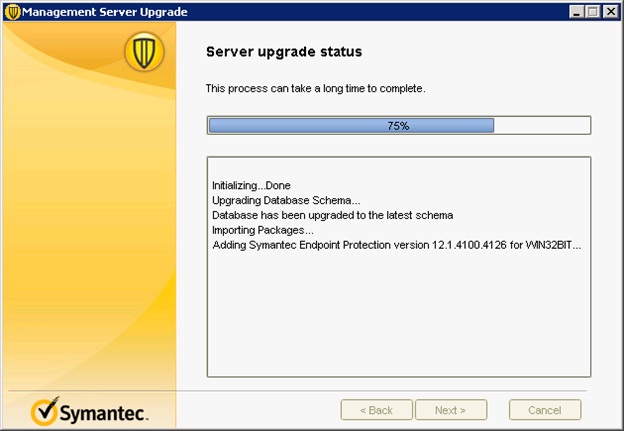Click the Symantec checkmark logo at bottom left
Viewport: 624px width, 431px height.
click(89, 411)
